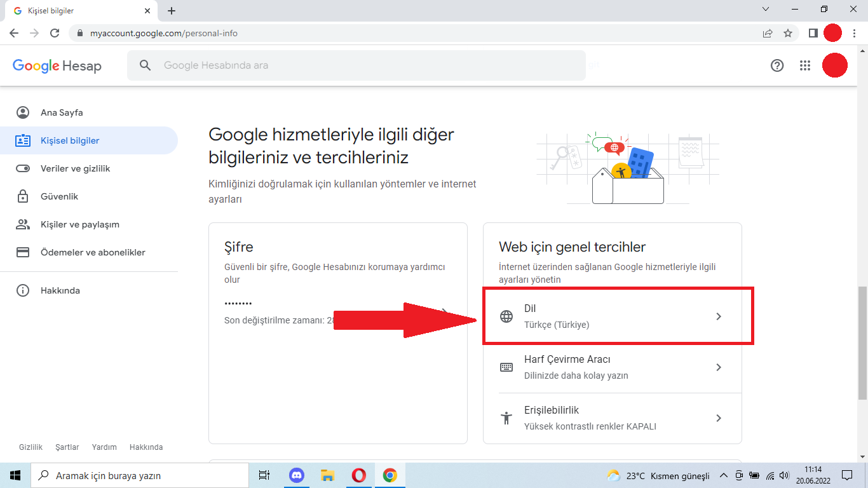Reload the page
868x488 pixels.
(x=55, y=33)
